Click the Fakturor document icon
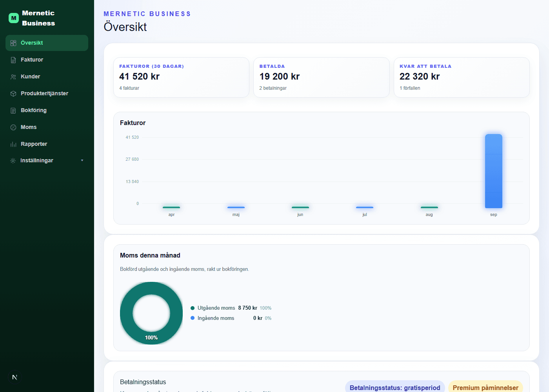This screenshot has height=392, width=549. pyautogui.click(x=13, y=60)
